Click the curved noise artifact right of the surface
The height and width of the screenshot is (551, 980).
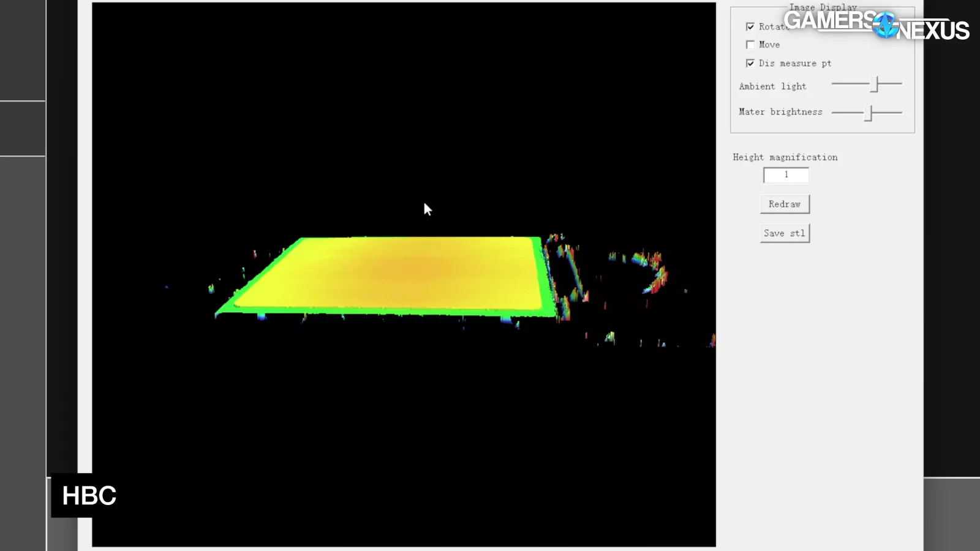click(x=655, y=272)
